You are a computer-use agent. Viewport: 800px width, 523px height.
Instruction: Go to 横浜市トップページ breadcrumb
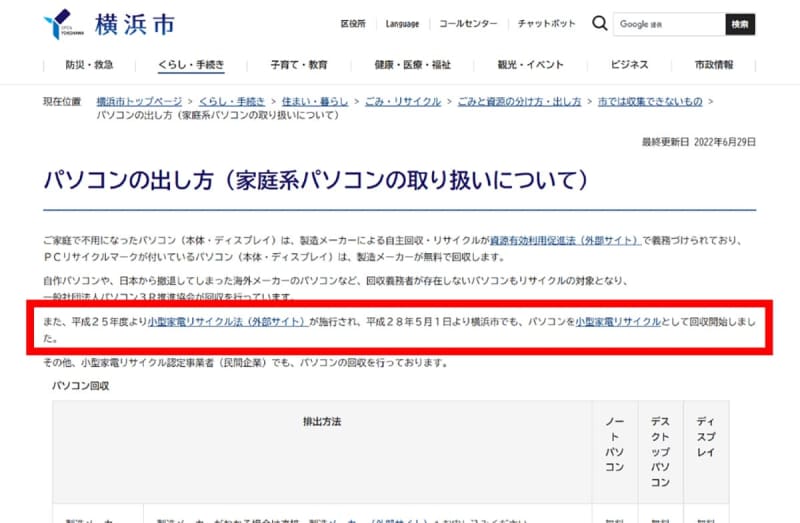pos(139,102)
